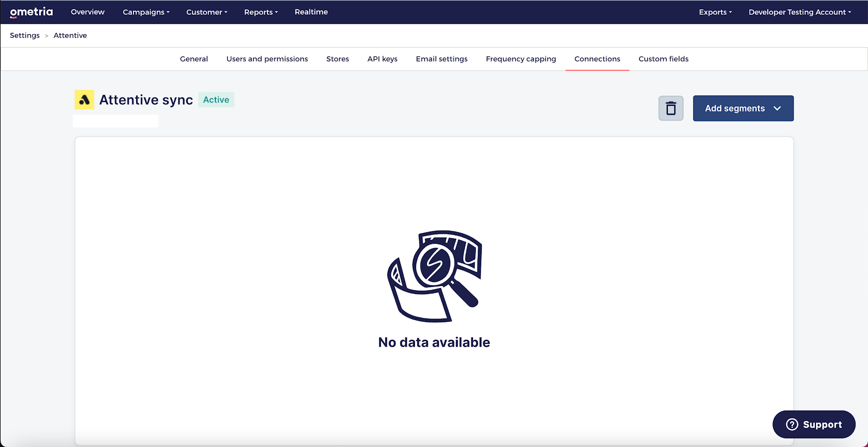The height and width of the screenshot is (447, 868).
Task: Go to the Overview page
Action: tap(88, 12)
